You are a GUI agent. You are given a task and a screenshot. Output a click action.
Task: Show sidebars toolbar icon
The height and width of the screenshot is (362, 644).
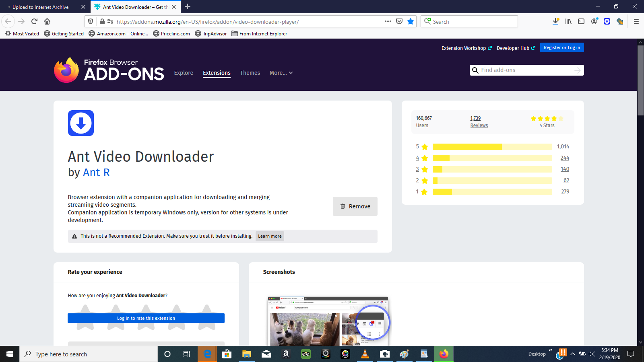(581, 21)
